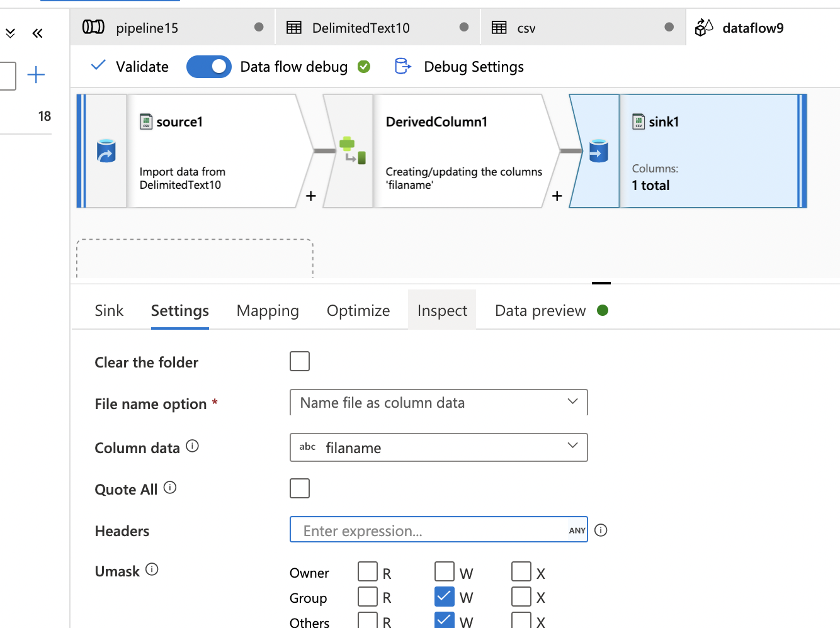The width and height of the screenshot is (840, 628).
Task: Click the dataflow9 tab icon
Action: [x=704, y=28]
